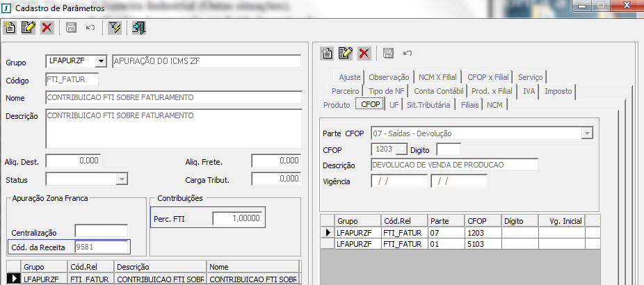Select the CFOP tab
This screenshot has height=285, width=644.
click(x=371, y=104)
